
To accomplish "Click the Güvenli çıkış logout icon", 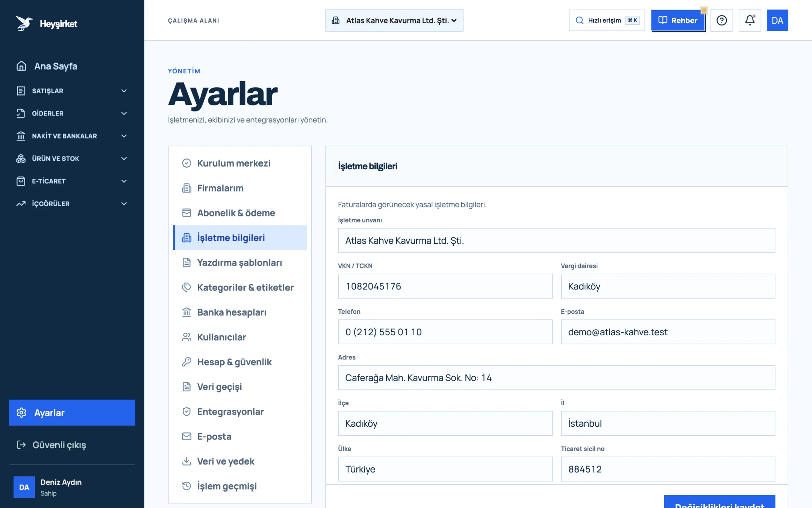I will tap(21, 445).
